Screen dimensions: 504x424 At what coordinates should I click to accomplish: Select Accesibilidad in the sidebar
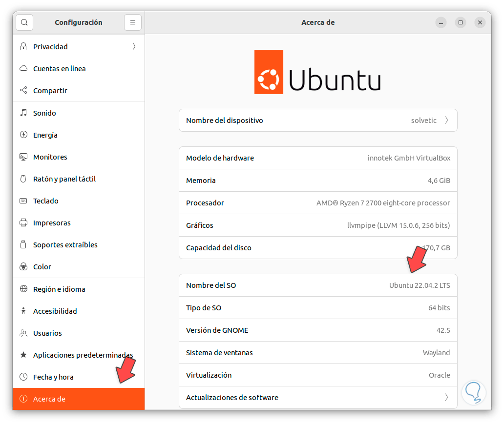pyautogui.click(x=79, y=311)
